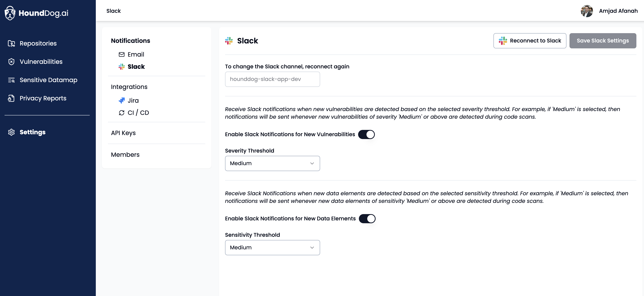Click the Vulnerabilities shield icon
Screen dimensions: 644x296
[11, 62]
